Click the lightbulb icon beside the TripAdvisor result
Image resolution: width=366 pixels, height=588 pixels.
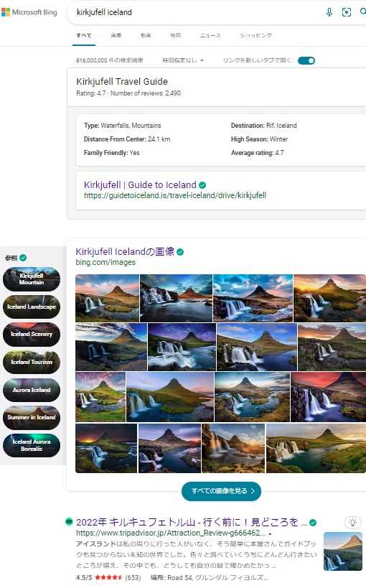click(352, 522)
